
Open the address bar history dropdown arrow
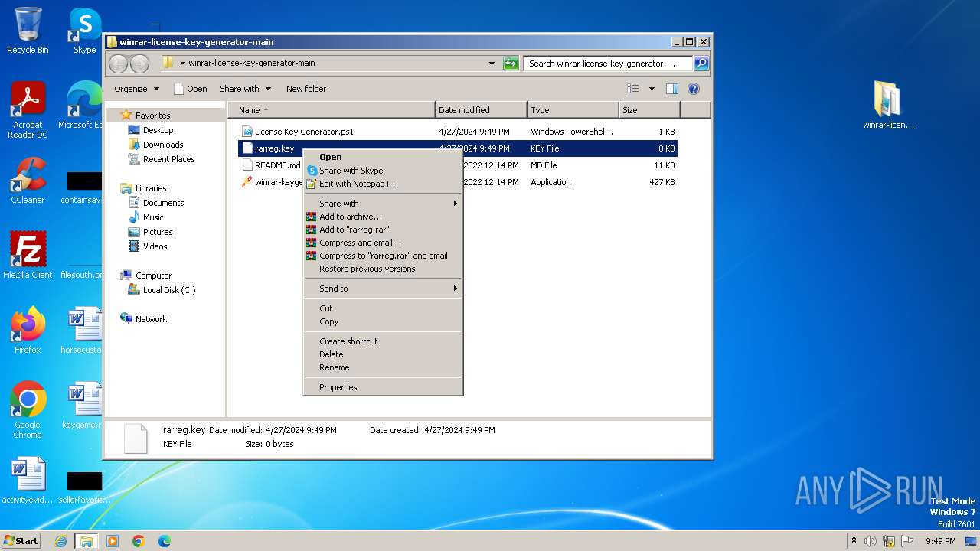(x=492, y=64)
